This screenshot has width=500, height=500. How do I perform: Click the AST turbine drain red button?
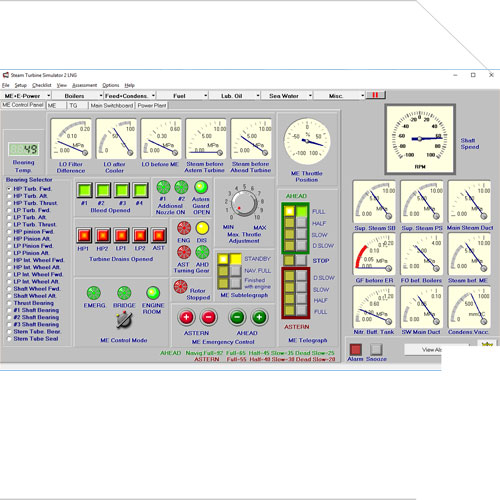pyautogui.click(x=159, y=235)
